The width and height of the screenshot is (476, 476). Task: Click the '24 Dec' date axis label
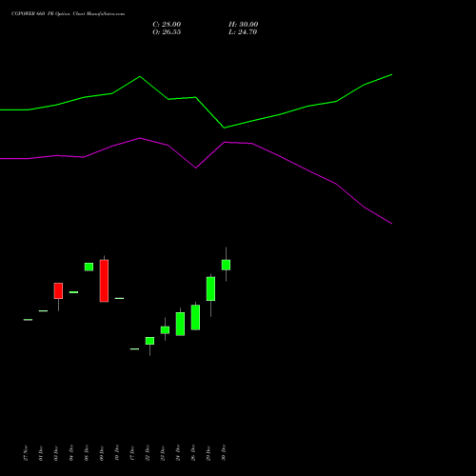pos(178,453)
